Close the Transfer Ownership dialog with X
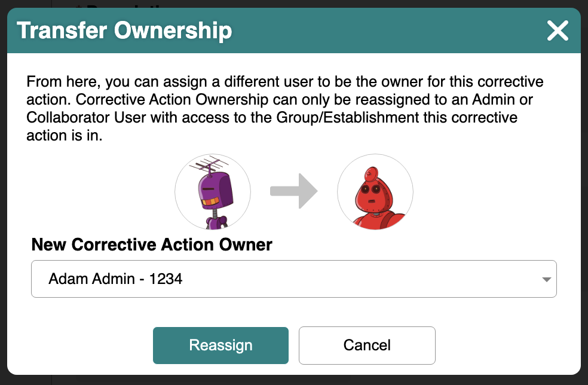The image size is (588, 385). (x=558, y=30)
